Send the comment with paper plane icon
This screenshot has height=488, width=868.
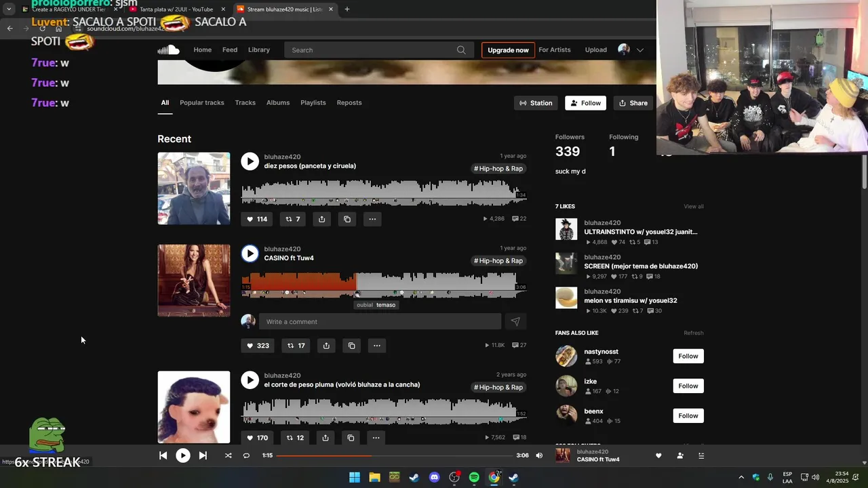515,322
